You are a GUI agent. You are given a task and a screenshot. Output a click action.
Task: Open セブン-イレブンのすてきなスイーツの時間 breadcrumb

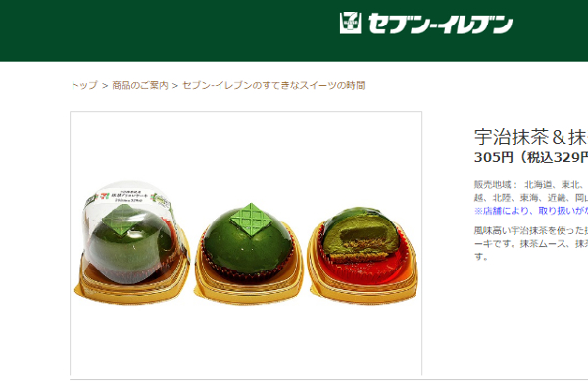pyautogui.click(x=273, y=85)
